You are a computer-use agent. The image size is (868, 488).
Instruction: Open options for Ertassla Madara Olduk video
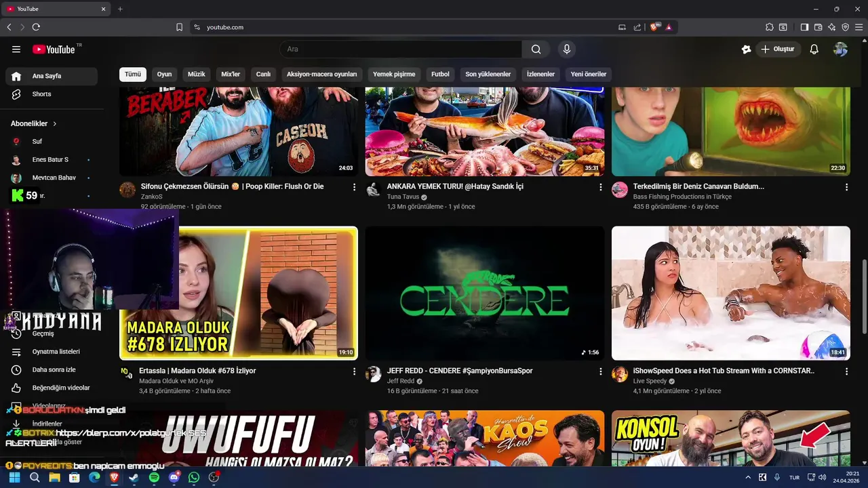pos(354,371)
